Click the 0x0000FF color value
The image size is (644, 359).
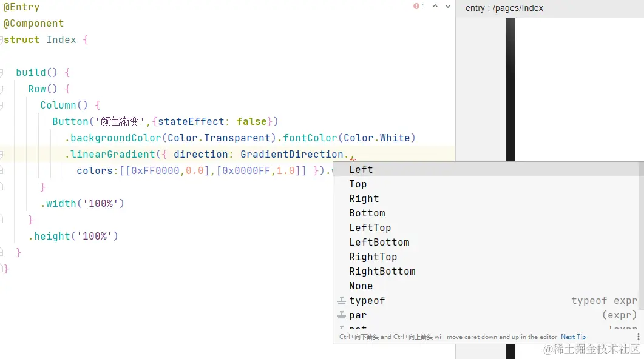point(246,170)
